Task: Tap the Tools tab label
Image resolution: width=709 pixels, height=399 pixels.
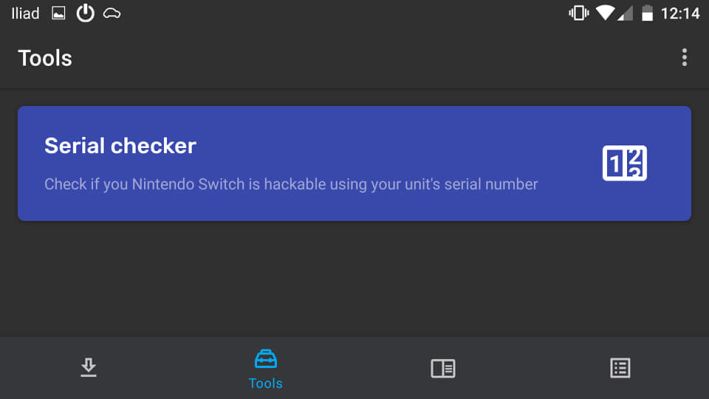Action: coord(265,384)
